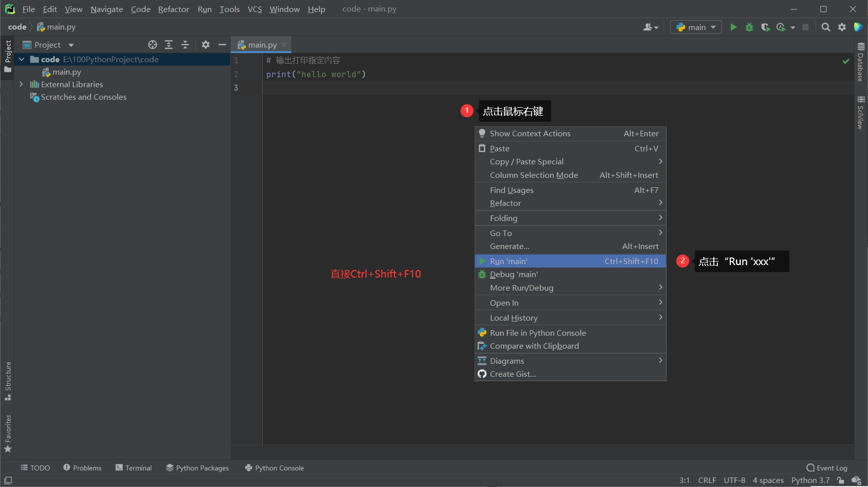This screenshot has height=487, width=868.
Task: Open the SciView side panel
Action: pyautogui.click(x=861, y=113)
